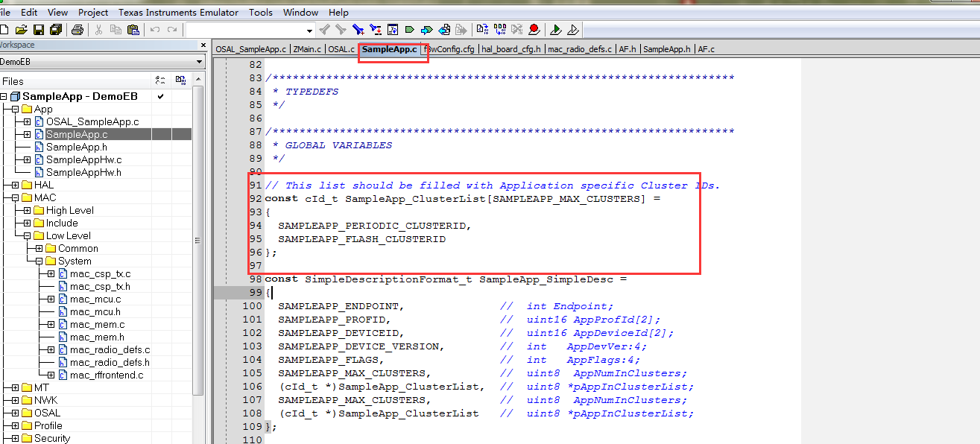The height and width of the screenshot is (444, 980).
Task: Open the View menu
Action: point(57,12)
